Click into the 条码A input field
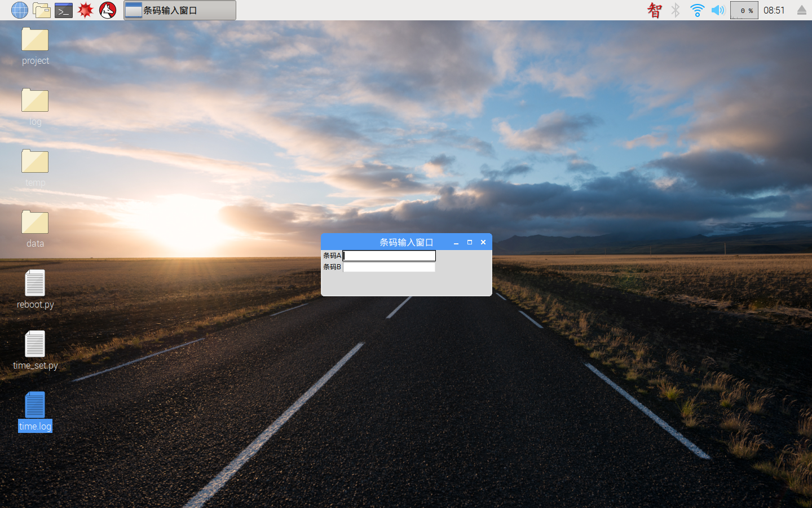This screenshot has height=508, width=812. pos(389,256)
